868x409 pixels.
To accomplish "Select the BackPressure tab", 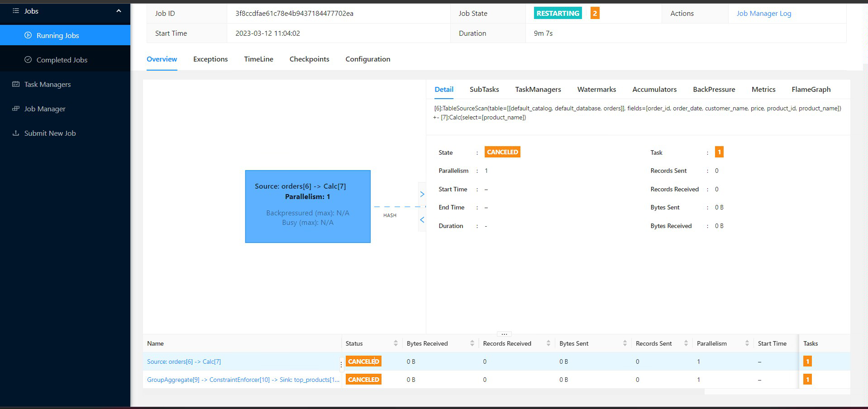I will [x=714, y=90].
